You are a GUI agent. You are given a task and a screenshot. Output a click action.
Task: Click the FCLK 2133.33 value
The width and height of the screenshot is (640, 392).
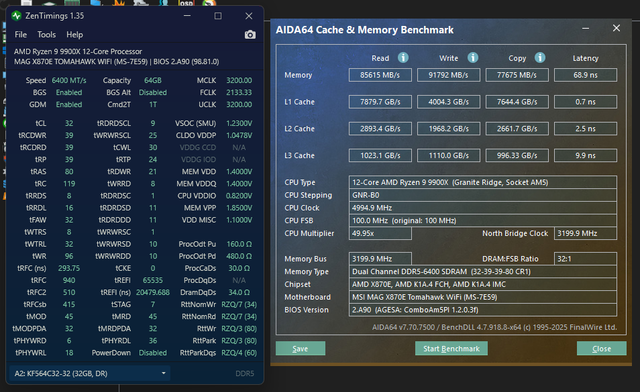coord(239,92)
